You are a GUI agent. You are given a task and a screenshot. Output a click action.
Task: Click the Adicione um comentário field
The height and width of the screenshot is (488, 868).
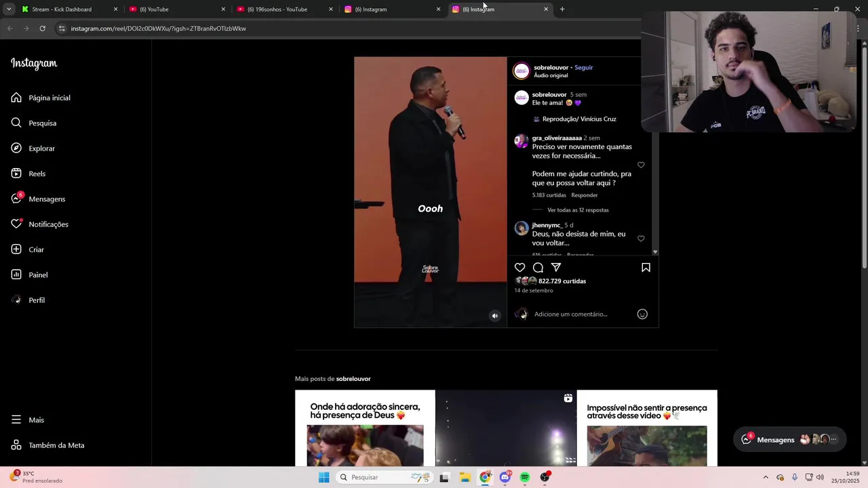pos(571,314)
